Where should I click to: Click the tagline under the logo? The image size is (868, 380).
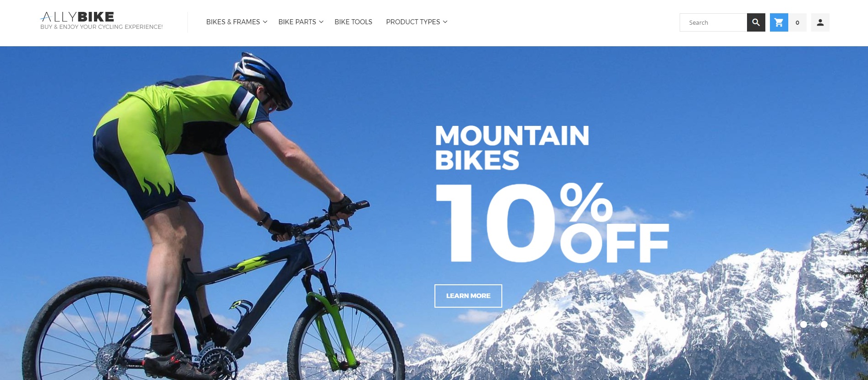click(101, 27)
